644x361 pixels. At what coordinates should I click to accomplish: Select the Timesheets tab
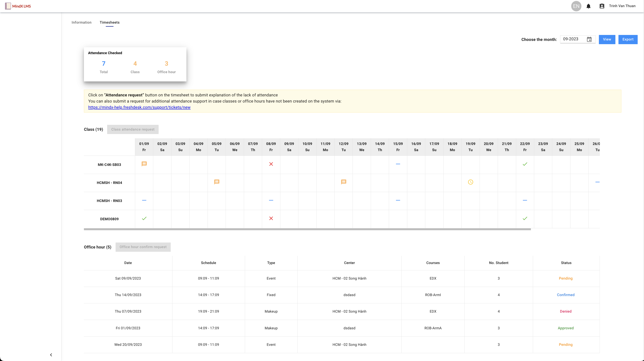pyautogui.click(x=109, y=22)
